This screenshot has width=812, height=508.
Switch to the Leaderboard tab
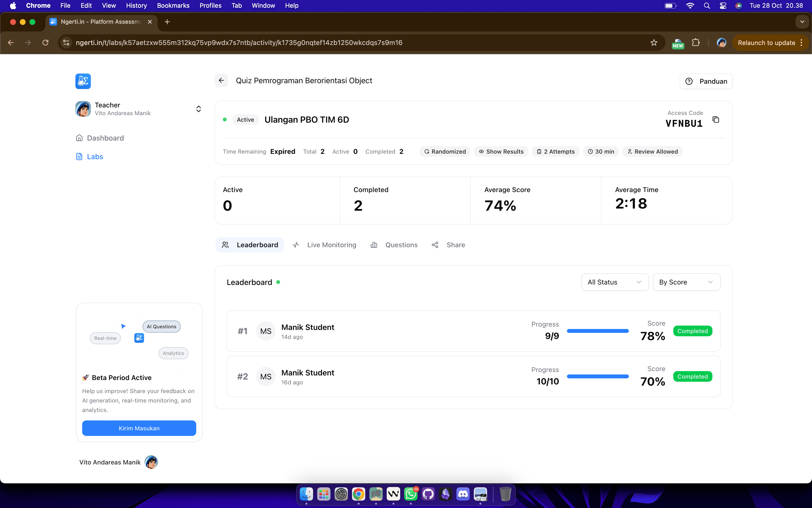250,245
